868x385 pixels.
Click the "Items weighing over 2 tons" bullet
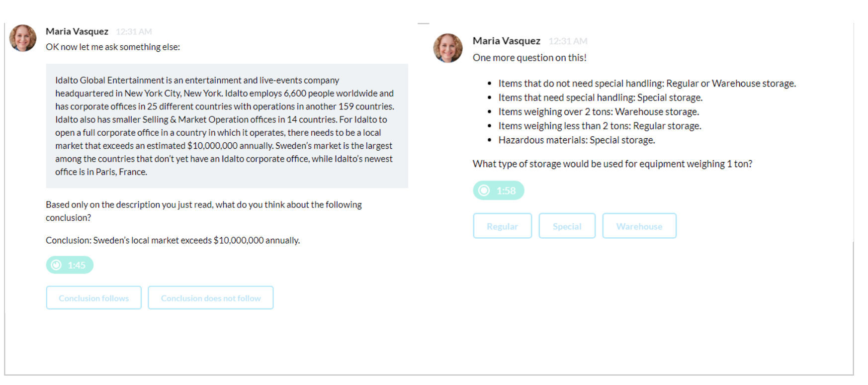599,112
